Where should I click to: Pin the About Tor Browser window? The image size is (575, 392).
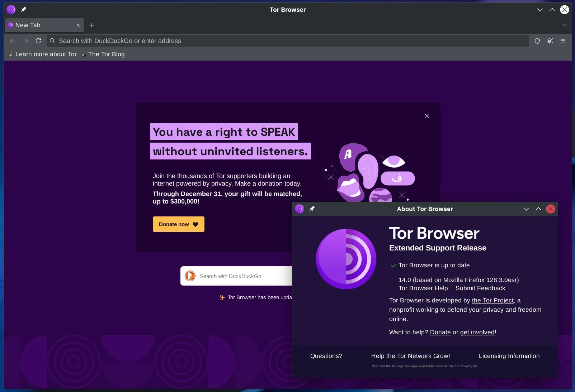click(x=312, y=209)
